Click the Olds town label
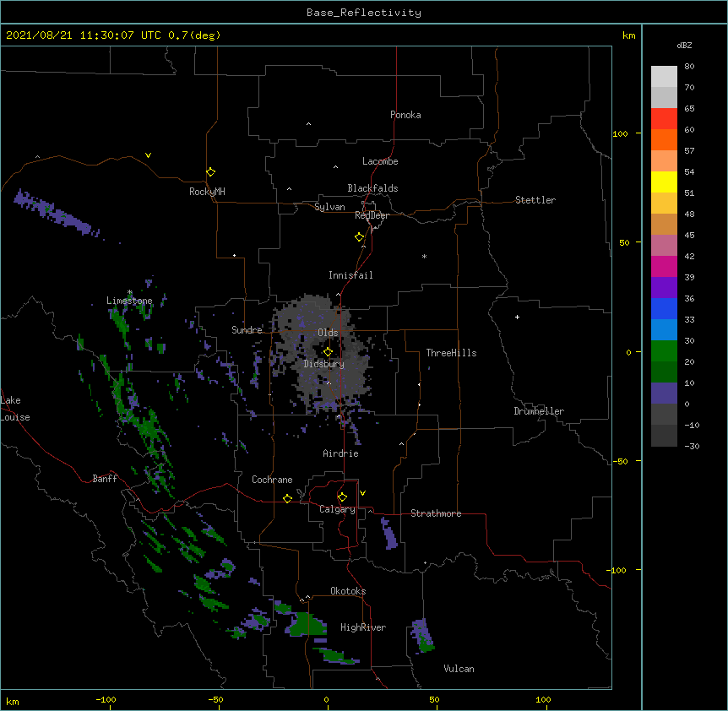Image resolution: width=728 pixels, height=711 pixels. (328, 333)
